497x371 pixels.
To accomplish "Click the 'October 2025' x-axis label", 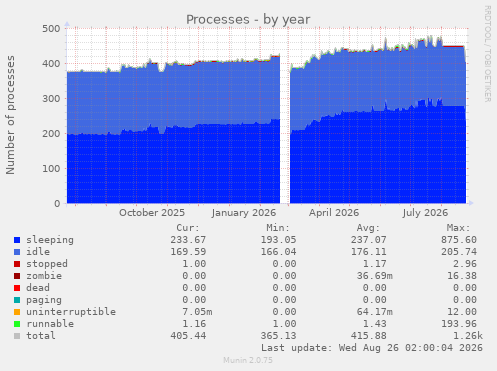I will coord(152,213).
